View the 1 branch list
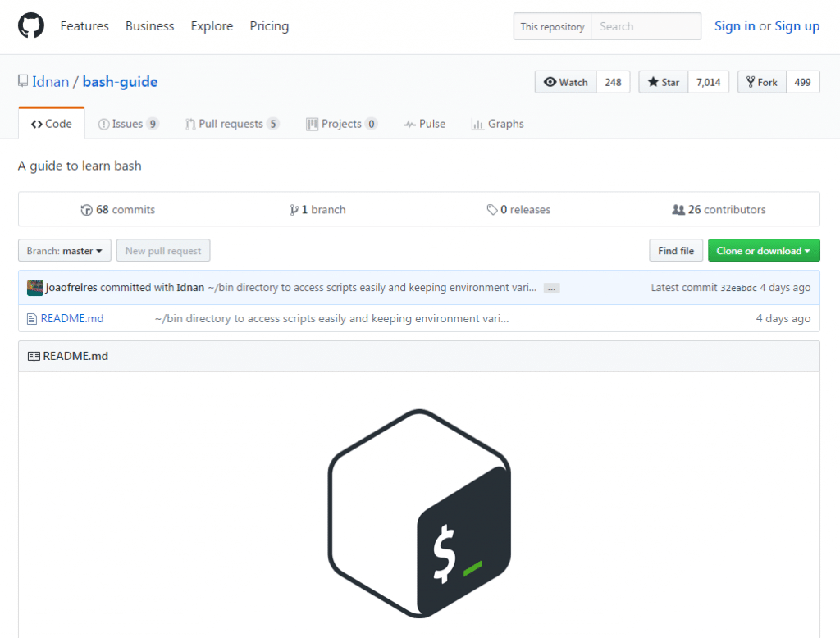Image resolution: width=840 pixels, height=638 pixels. pos(317,209)
